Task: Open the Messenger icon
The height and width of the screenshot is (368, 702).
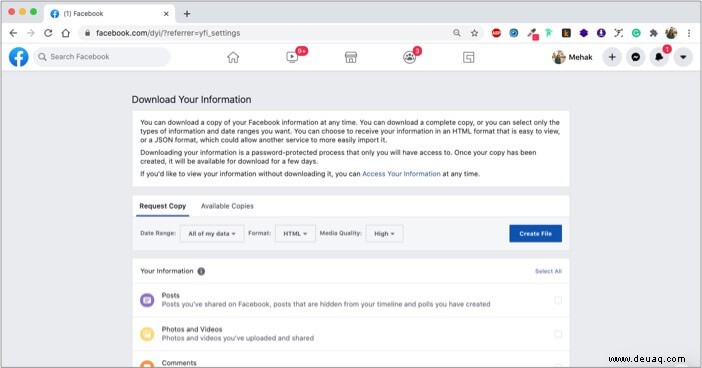Action: 636,57
